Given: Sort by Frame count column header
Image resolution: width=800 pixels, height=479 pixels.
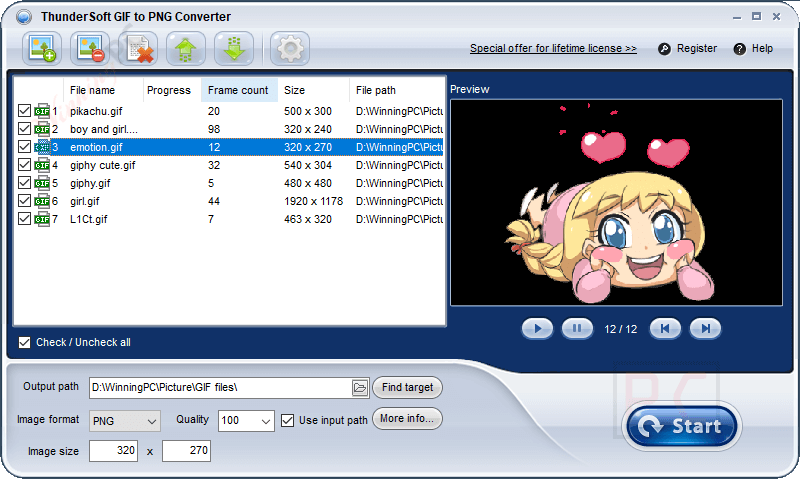Looking at the screenshot, I should click(239, 90).
